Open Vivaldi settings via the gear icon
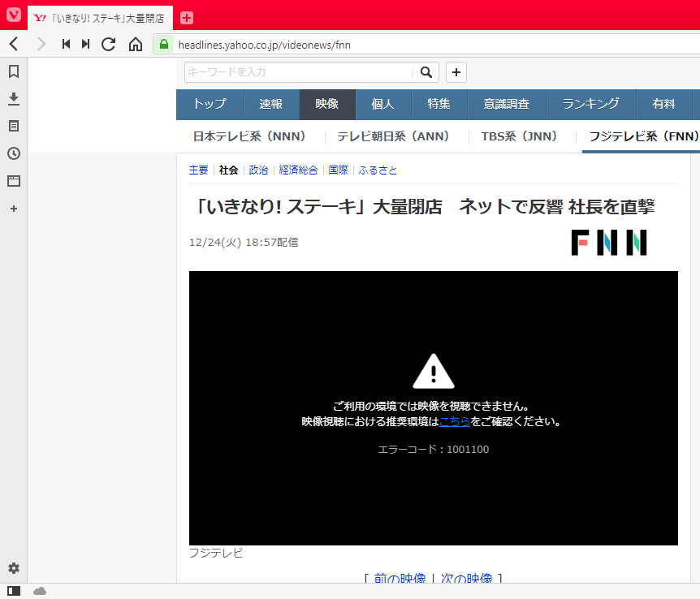The width and height of the screenshot is (700, 599). 12,568
